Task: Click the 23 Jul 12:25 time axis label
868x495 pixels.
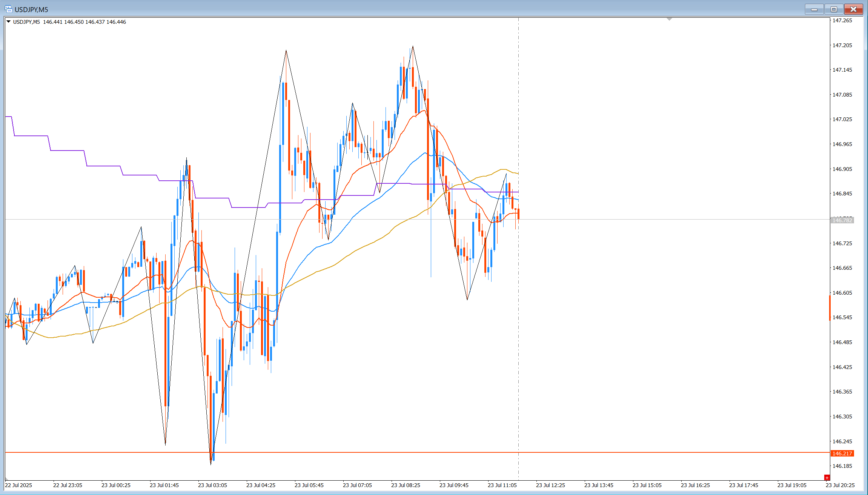Action: pyautogui.click(x=550, y=485)
